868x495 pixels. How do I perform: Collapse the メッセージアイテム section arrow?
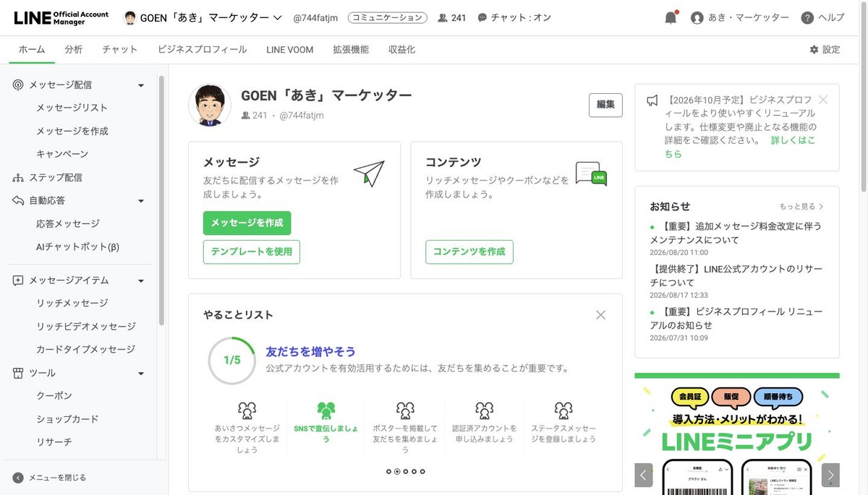(141, 281)
